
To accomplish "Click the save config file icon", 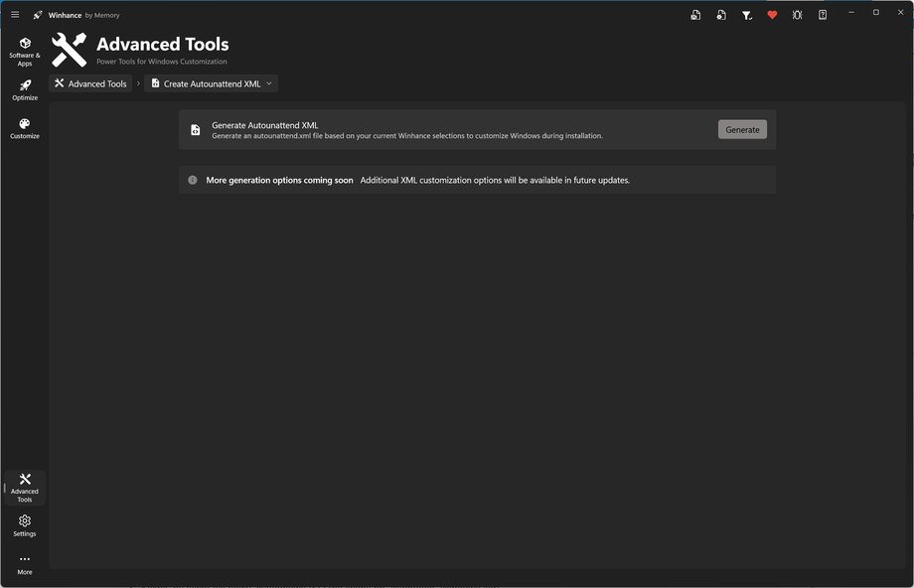I will pyautogui.click(x=695, y=15).
